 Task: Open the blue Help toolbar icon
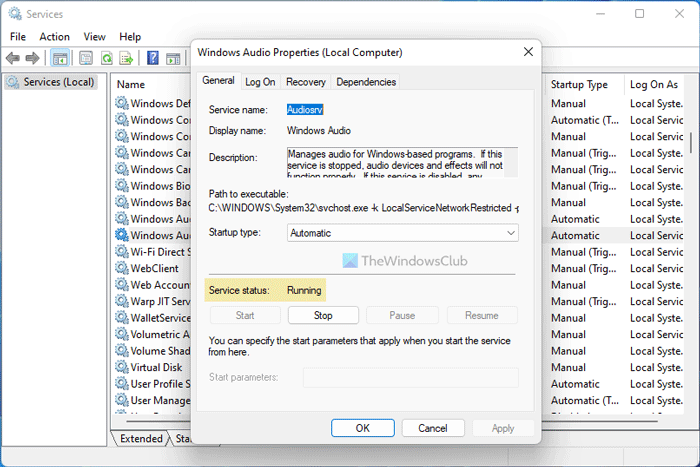(x=153, y=58)
